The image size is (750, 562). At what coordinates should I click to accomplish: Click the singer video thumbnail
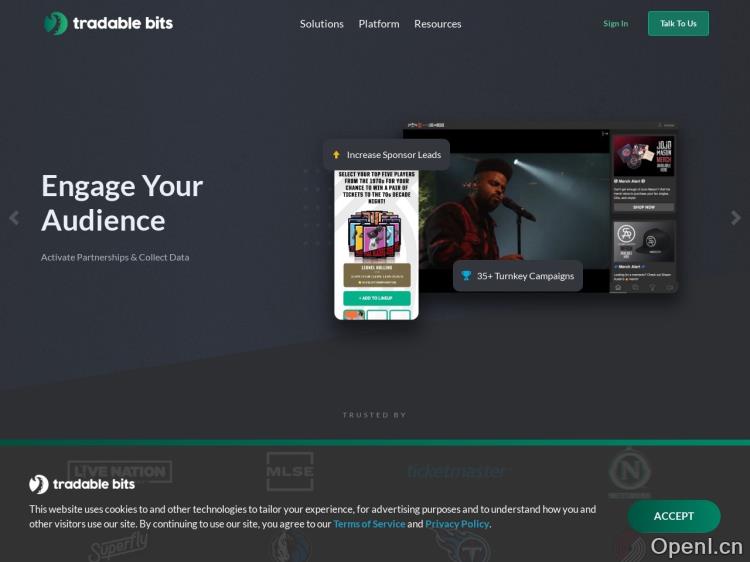click(x=510, y=210)
